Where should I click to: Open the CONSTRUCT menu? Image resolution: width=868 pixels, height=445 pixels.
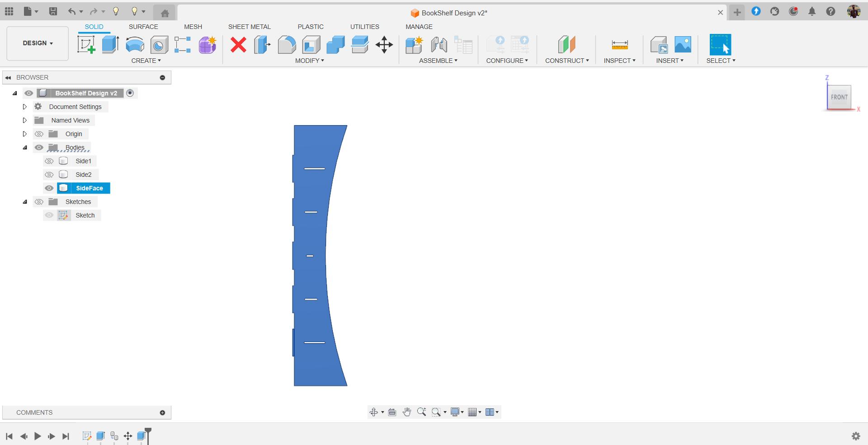pyautogui.click(x=567, y=61)
